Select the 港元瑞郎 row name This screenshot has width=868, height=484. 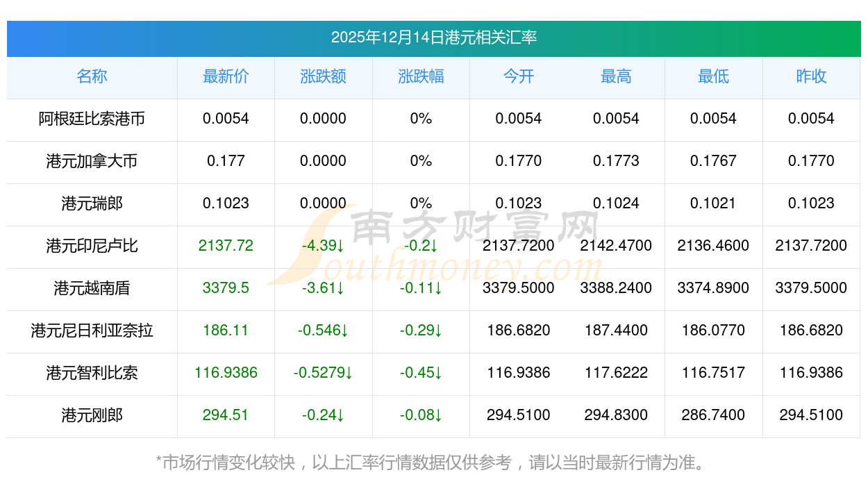(x=92, y=203)
